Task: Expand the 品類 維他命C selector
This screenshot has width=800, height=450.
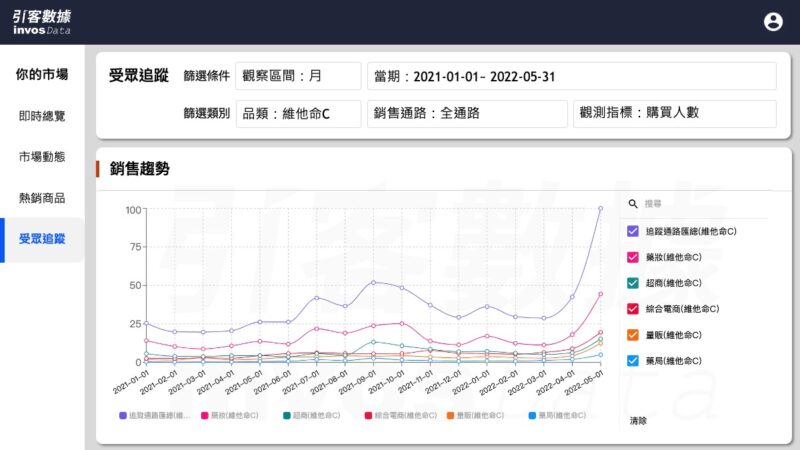Action: pyautogui.click(x=298, y=114)
